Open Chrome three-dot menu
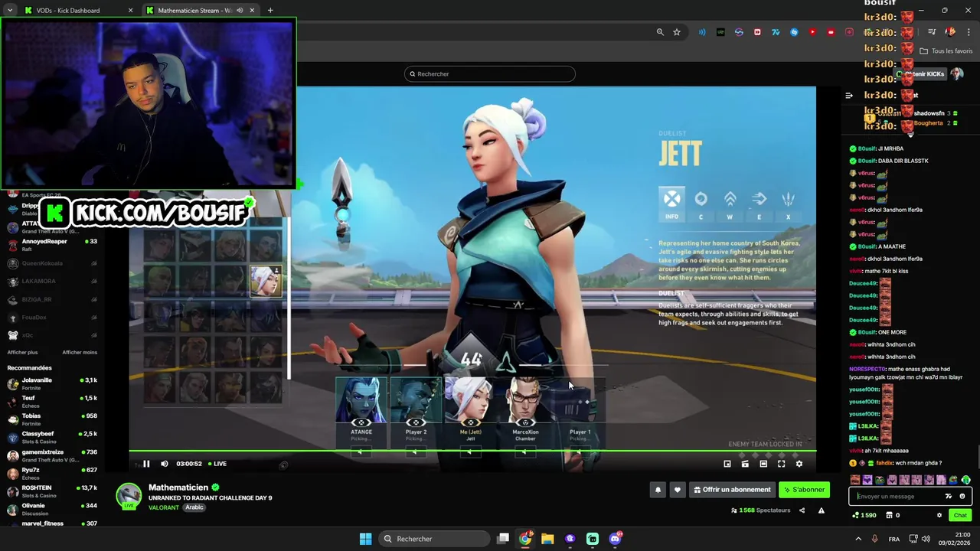 (969, 32)
